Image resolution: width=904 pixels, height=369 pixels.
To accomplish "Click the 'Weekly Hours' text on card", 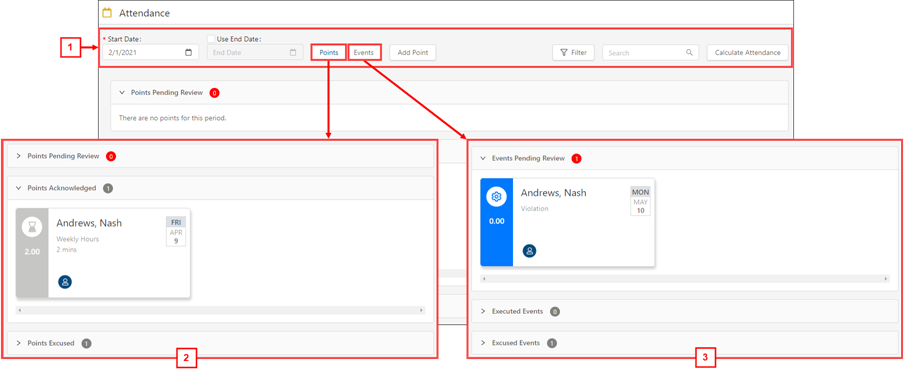I will pyautogui.click(x=77, y=239).
